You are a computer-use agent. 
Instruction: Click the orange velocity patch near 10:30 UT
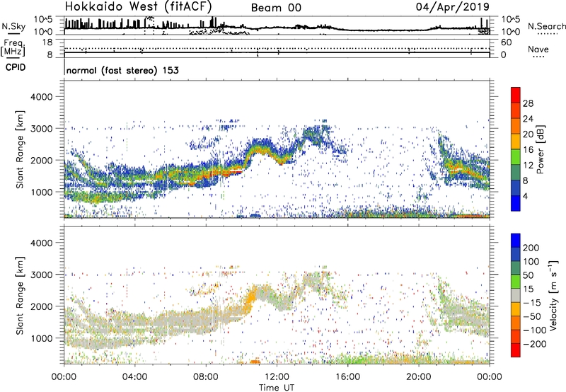point(250,298)
